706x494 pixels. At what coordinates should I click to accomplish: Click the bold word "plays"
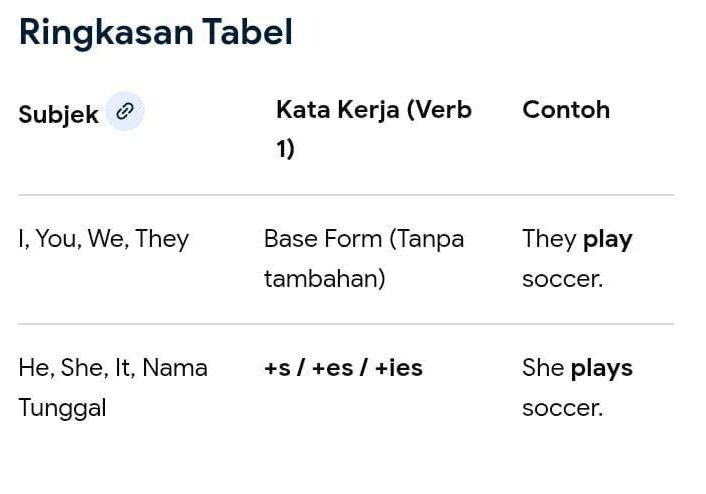coord(601,368)
